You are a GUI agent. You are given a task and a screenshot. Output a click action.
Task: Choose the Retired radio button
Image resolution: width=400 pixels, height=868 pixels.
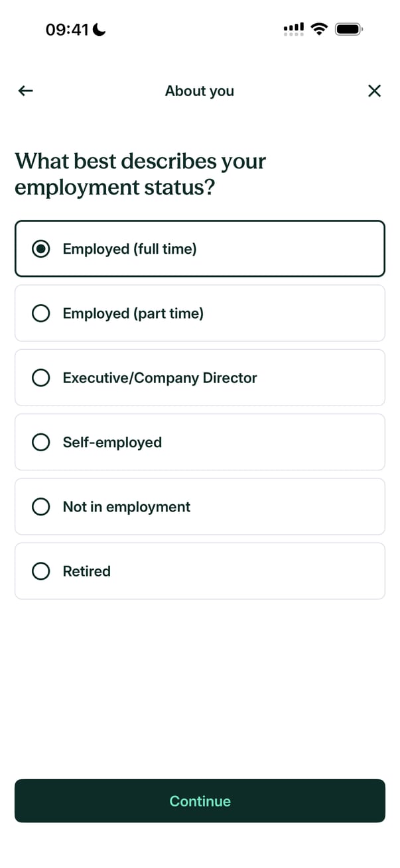point(41,571)
